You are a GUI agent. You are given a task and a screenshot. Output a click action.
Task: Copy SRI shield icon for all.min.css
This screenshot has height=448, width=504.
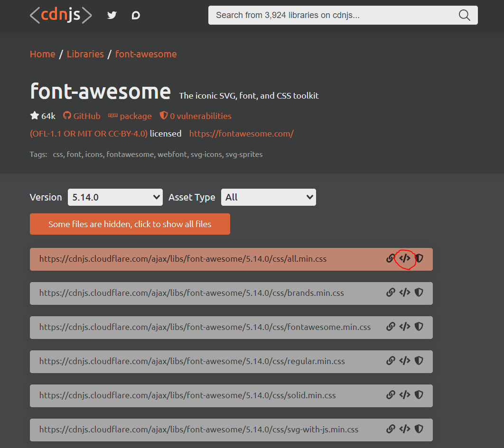tap(419, 258)
